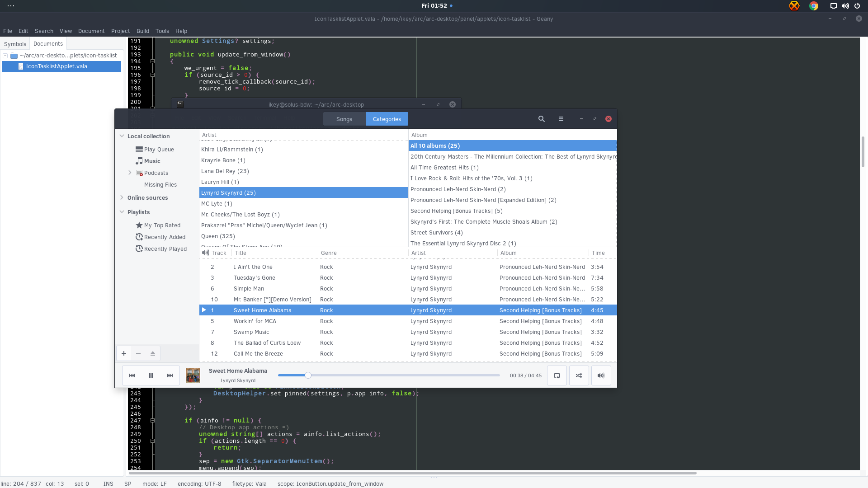The image size is (868, 488).
Task: Pause the current song
Action: (x=151, y=375)
